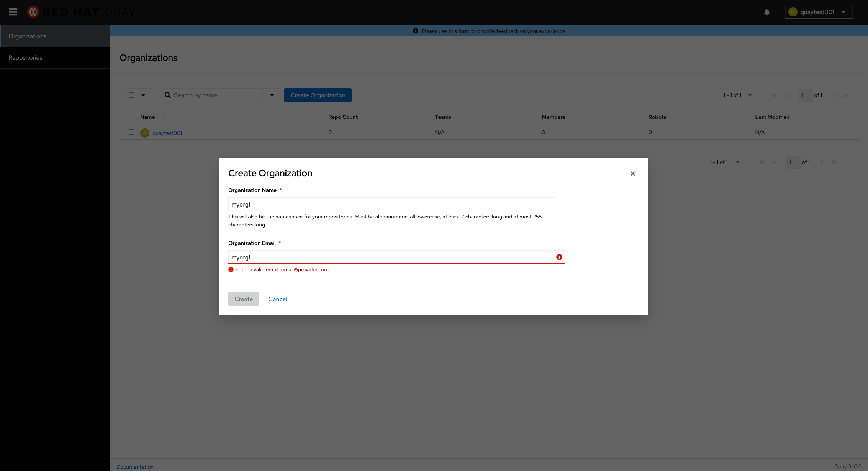
Task: Check the quaytest001 row checkbox
Action: (x=131, y=132)
